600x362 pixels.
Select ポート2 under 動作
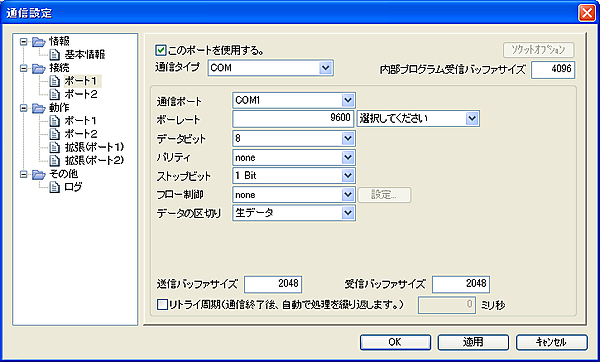point(81,134)
